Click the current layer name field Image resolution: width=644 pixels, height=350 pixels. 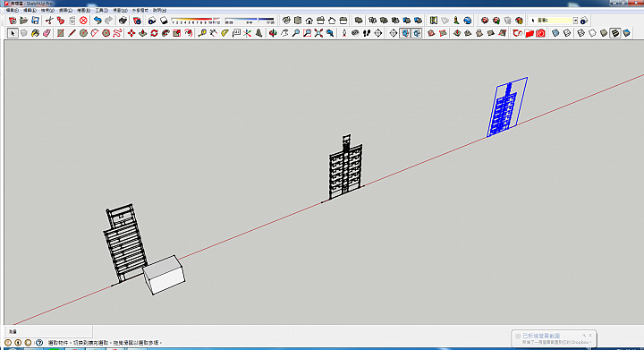pos(554,20)
